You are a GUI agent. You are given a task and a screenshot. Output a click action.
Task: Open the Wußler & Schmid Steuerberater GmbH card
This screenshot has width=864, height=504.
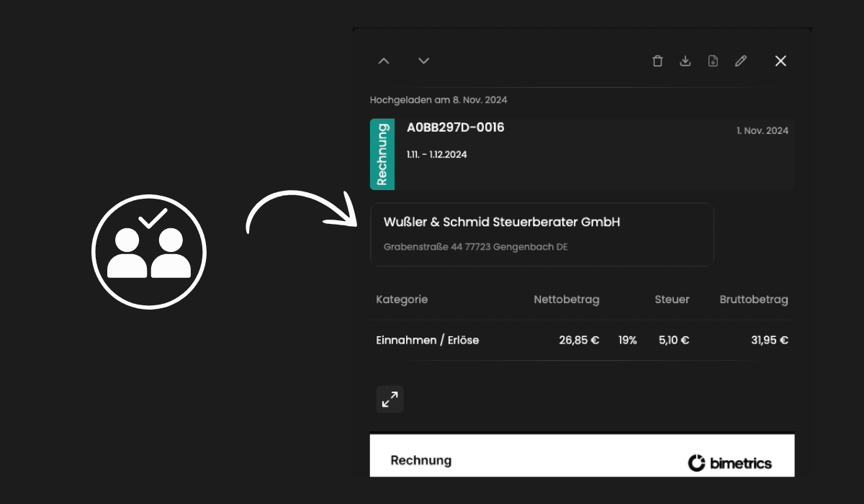[x=541, y=235]
